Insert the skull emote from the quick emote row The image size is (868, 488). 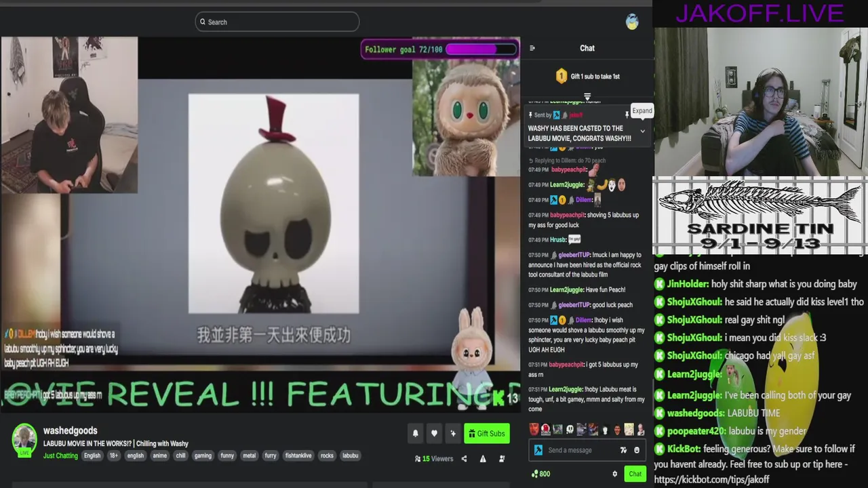click(x=570, y=429)
